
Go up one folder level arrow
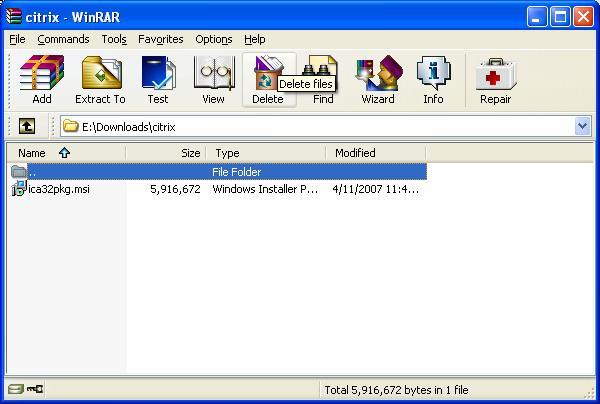tap(27, 126)
